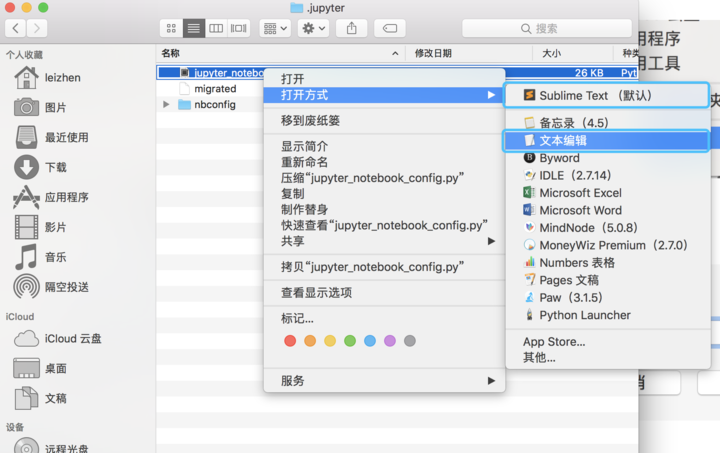Open 影片 in the sidebar
Viewport: 720px width, 453px height.
[40, 227]
